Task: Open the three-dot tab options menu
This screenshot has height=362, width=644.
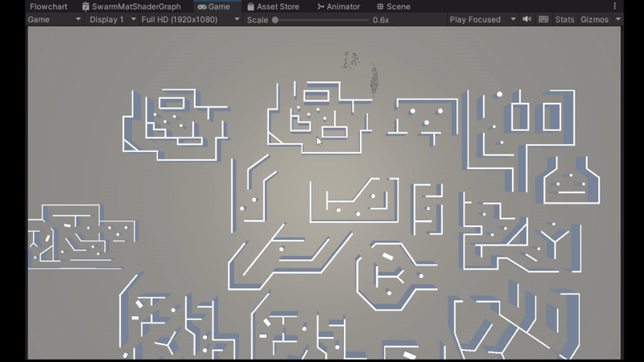Action: pyautogui.click(x=614, y=6)
